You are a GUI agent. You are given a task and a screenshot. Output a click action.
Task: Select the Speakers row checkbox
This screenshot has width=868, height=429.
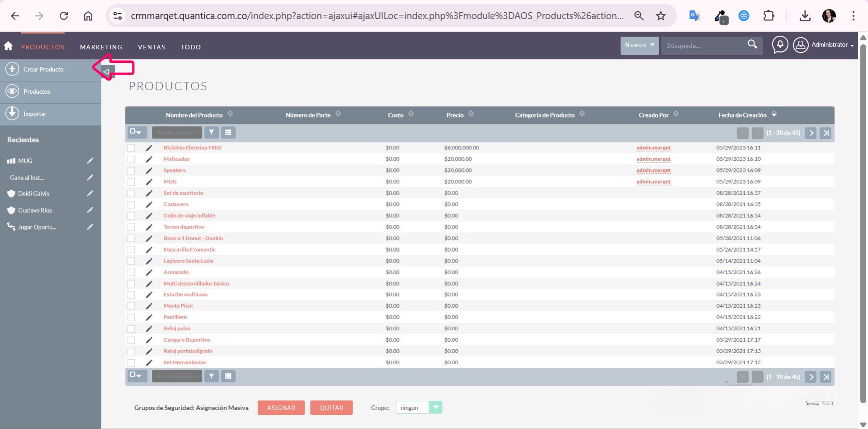click(x=131, y=171)
